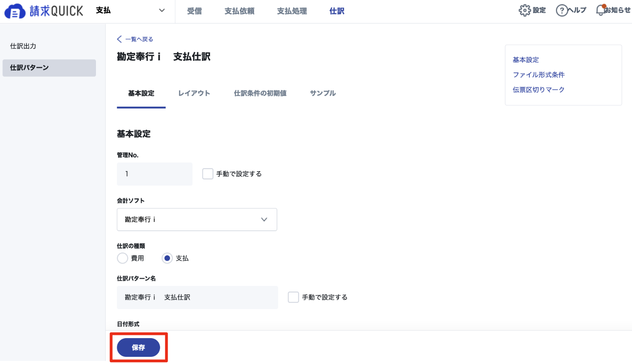The width and height of the screenshot is (632, 364).
Task: Click the 請求QUICK cloud logo icon
Action: 15,11
